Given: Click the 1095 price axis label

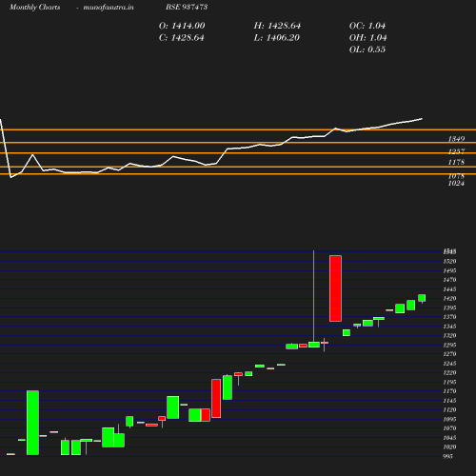Looking at the screenshot, I should coord(450,419).
